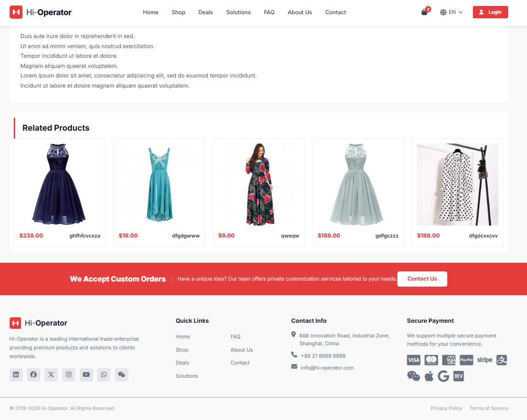Viewport: 527px width, 420px height.
Task: Open the info@hi-operator.com email link
Action: 327,368
